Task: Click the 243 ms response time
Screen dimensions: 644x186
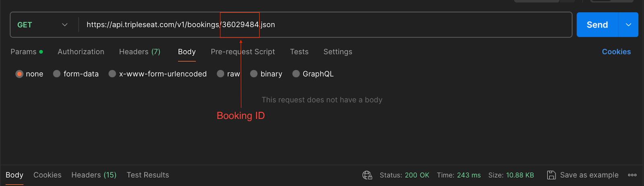Action: 469,175
